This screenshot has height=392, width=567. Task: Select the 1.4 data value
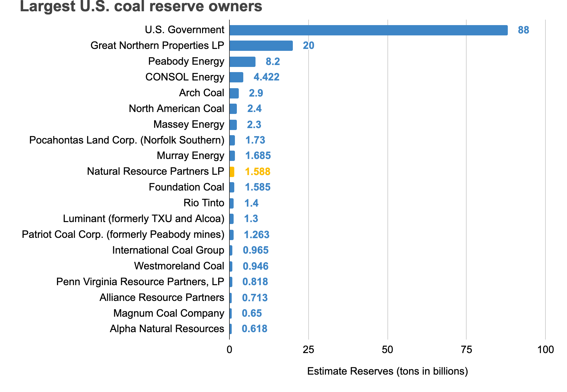(x=252, y=203)
